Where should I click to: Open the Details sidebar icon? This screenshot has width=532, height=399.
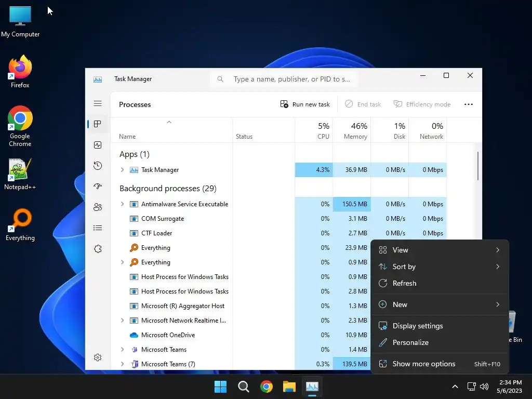pos(98,228)
